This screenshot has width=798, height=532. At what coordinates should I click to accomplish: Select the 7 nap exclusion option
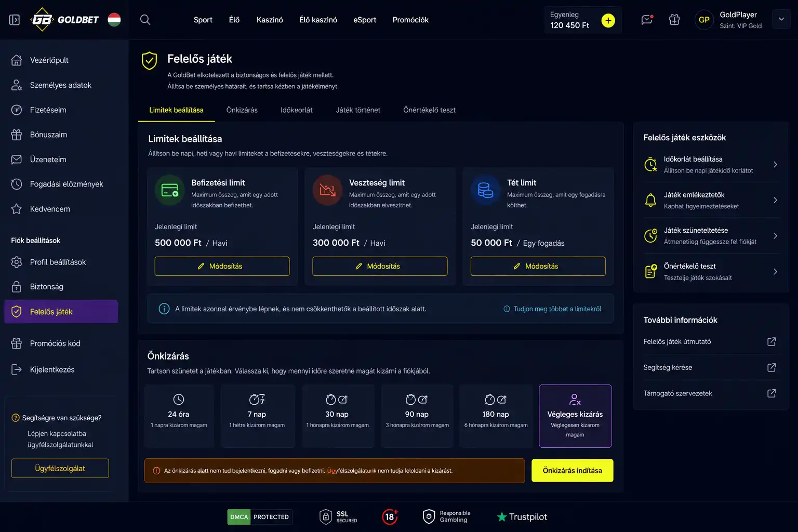pos(257,416)
